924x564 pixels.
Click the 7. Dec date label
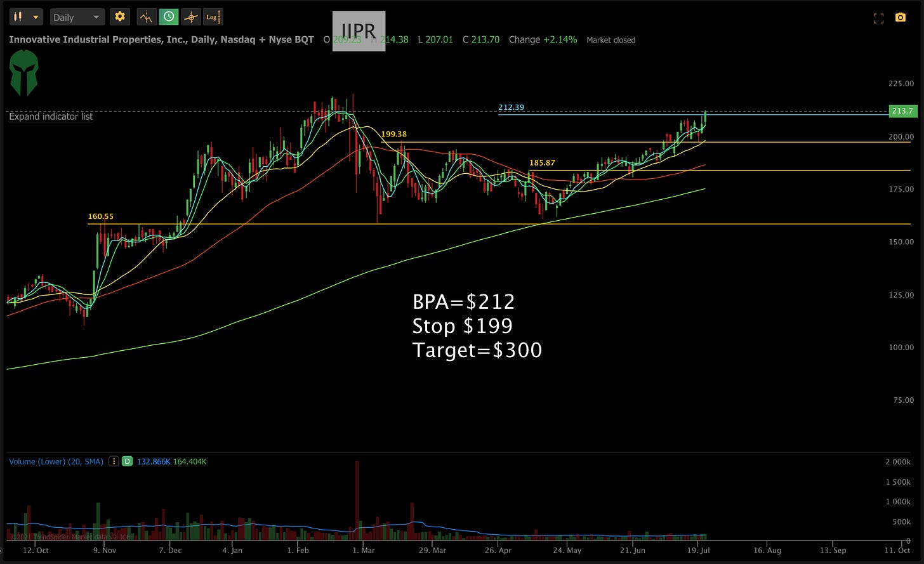tap(170, 550)
